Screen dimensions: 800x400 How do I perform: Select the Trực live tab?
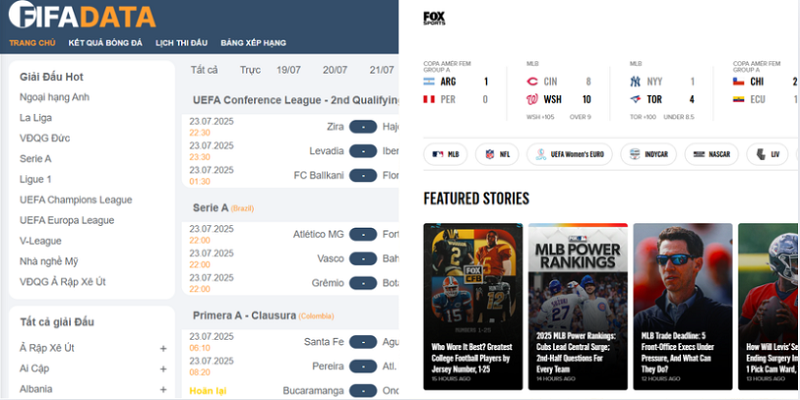coord(250,70)
